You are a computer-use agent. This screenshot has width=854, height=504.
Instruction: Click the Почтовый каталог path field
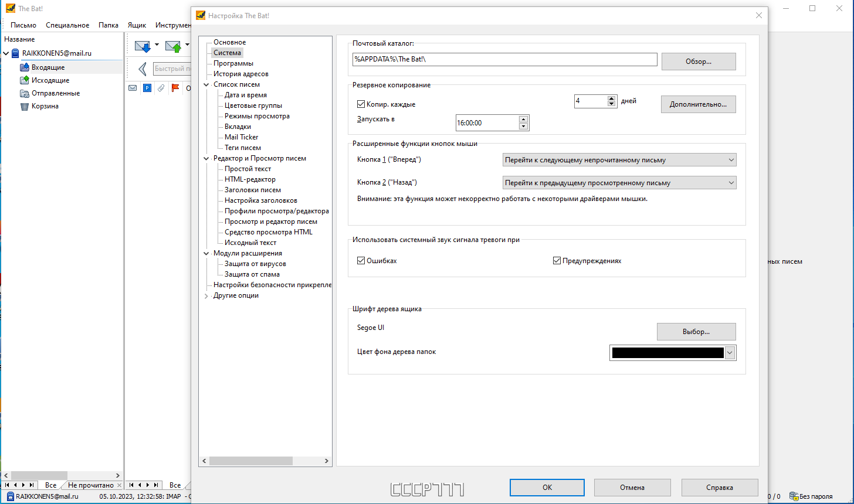(504, 60)
